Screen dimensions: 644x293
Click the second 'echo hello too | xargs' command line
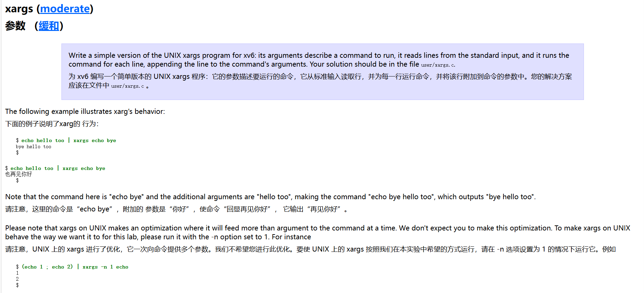point(58,168)
